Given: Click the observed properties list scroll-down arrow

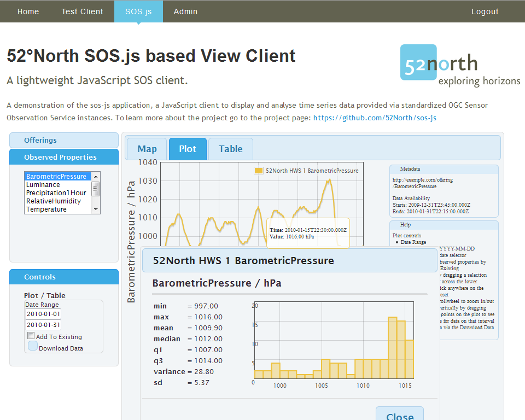Looking at the screenshot, I should coord(96,209).
